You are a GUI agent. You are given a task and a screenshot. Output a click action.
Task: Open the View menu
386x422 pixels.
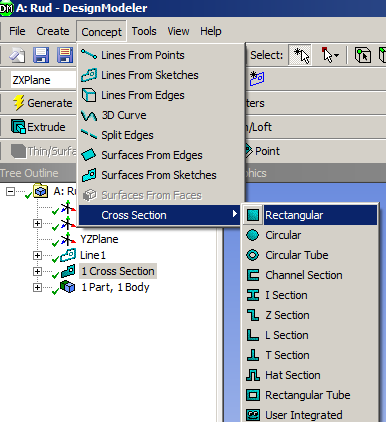[x=178, y=31]
